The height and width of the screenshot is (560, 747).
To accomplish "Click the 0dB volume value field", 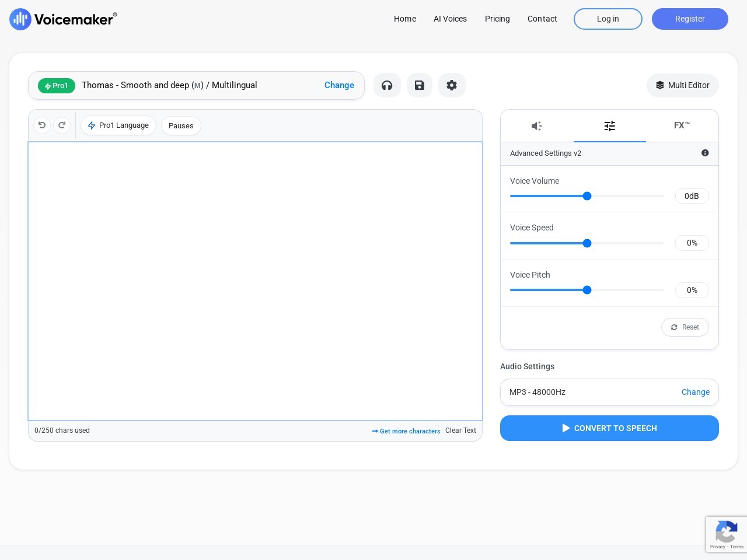I will 692,196.
